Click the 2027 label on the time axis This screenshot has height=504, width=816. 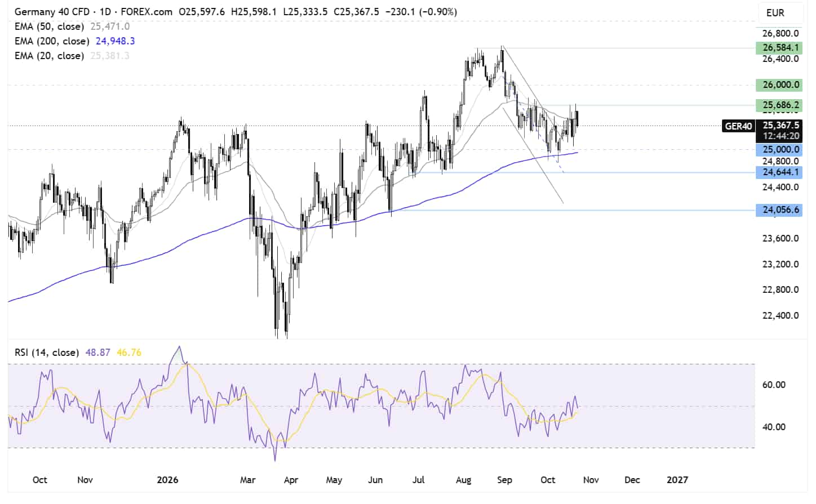pos(677,480)
